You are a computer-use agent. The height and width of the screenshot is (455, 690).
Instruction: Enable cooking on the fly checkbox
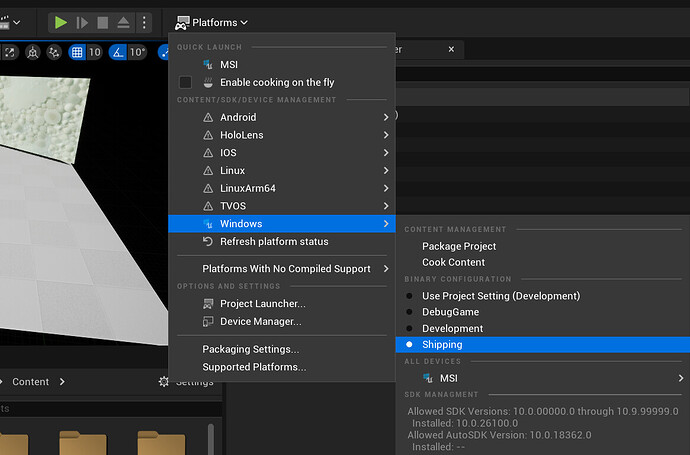coord(185,82)
